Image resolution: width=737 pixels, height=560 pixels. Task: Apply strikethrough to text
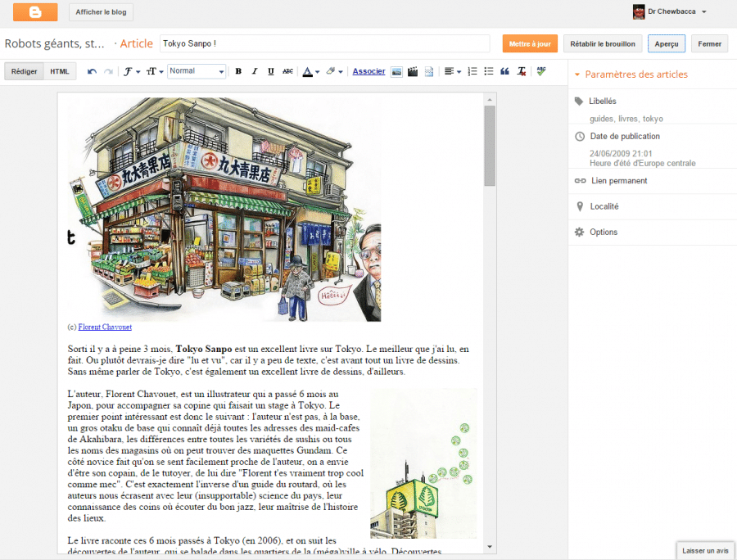287,72
